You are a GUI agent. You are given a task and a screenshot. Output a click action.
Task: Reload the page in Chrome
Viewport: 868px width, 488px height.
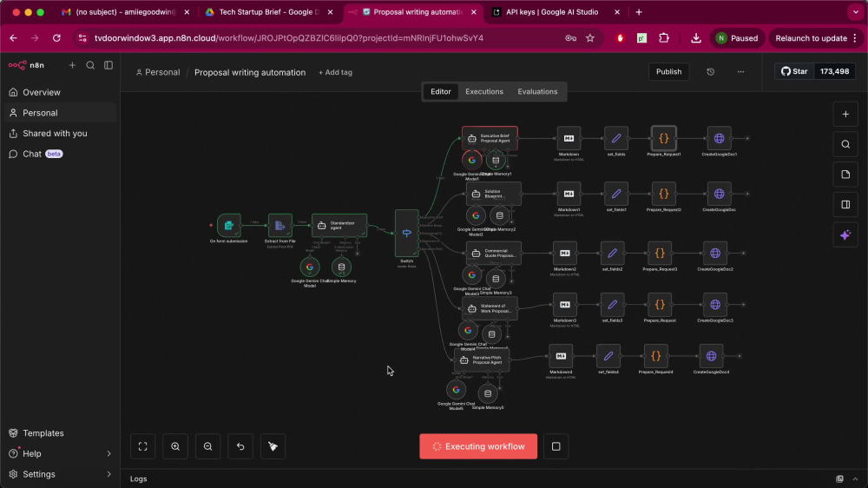56,38
